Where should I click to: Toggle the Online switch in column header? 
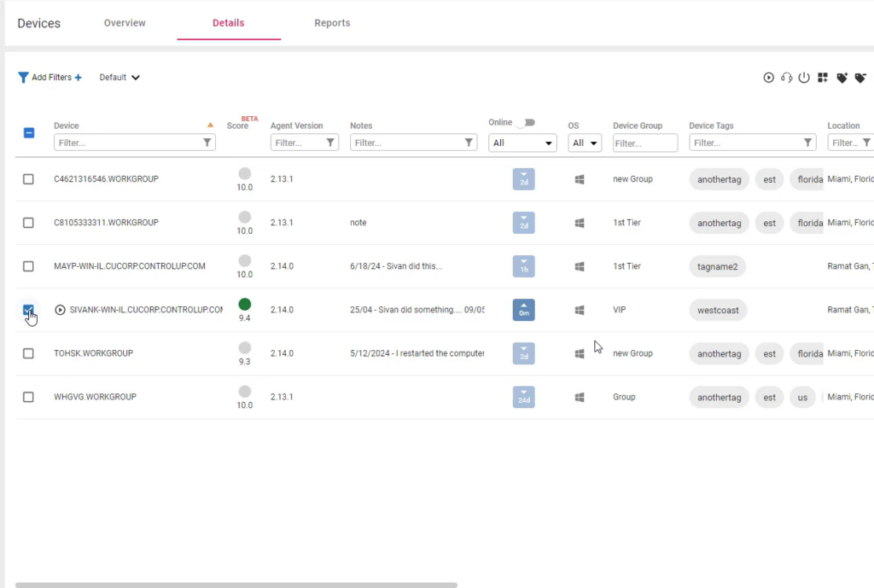click(x=525, y=123)
